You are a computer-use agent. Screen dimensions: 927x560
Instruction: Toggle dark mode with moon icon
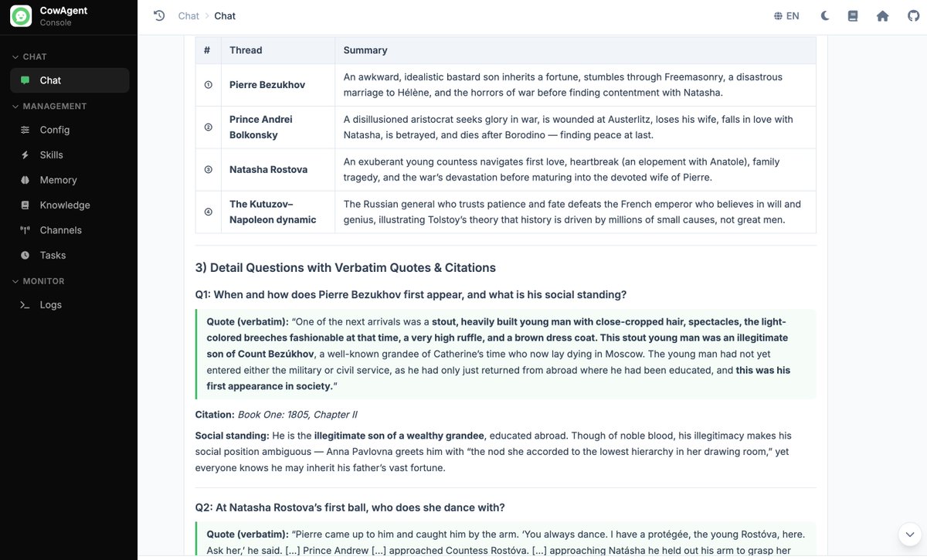[824, 15]
